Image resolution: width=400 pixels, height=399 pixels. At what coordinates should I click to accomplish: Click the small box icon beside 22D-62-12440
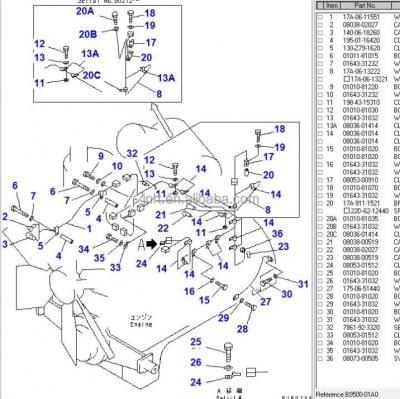pyautogui.click(x=347, y=211)
